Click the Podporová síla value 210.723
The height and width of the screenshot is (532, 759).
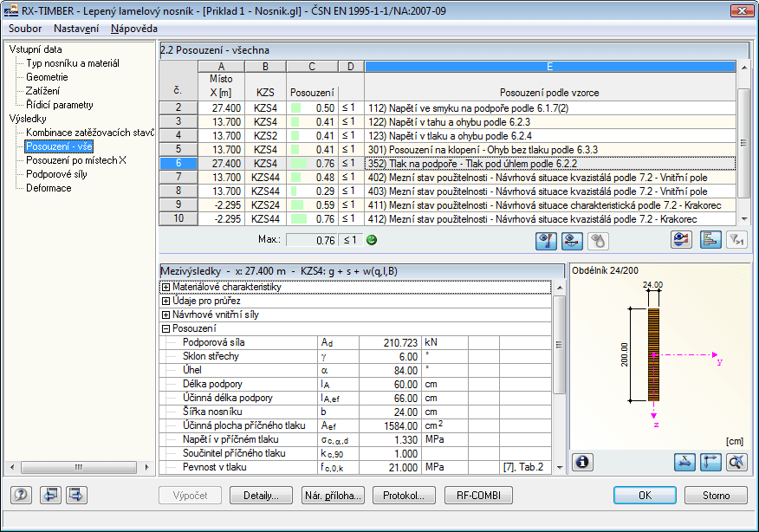390,343
